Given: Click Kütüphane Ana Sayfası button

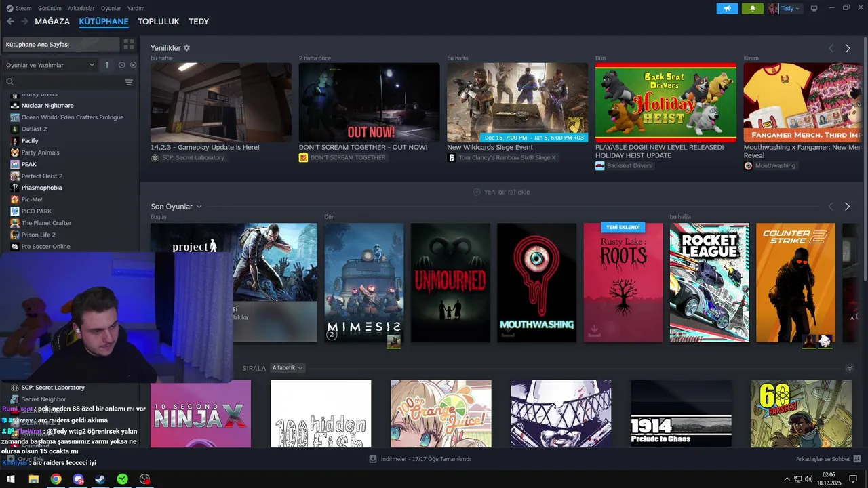Looking at the screenshot, I should pyautogui.click(x=60, y=44).
